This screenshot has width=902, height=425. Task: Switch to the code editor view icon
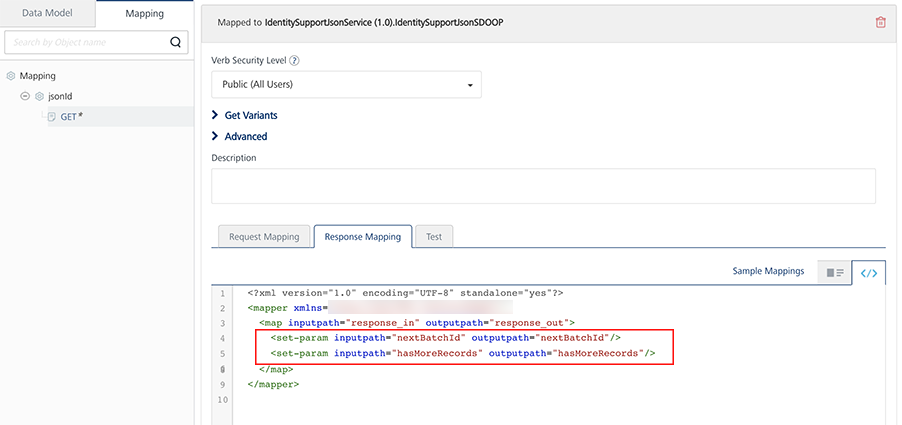pyautogui.click(x=869, y=273)
